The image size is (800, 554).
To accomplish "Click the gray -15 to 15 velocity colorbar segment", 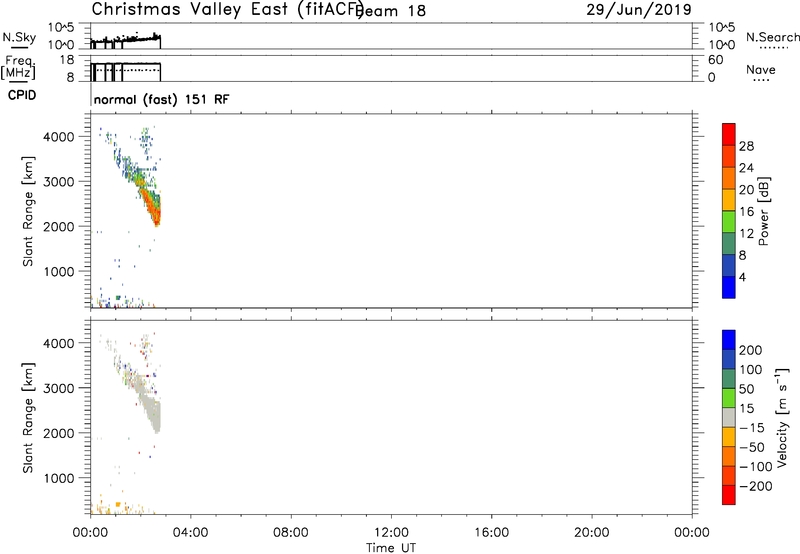I will tap(729, 417).
